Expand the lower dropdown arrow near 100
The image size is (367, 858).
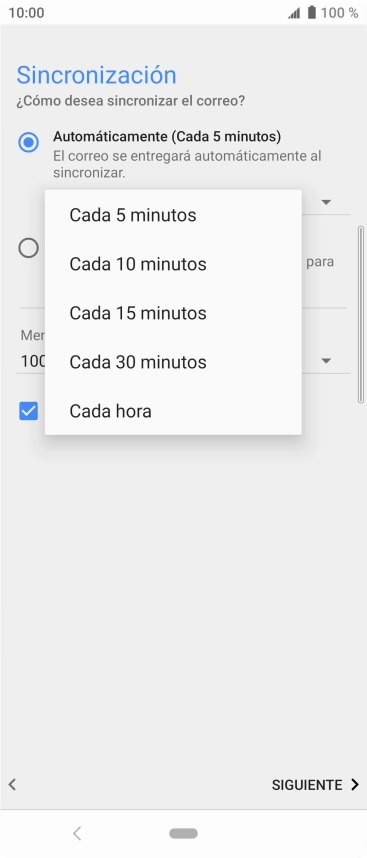[326, 361]
